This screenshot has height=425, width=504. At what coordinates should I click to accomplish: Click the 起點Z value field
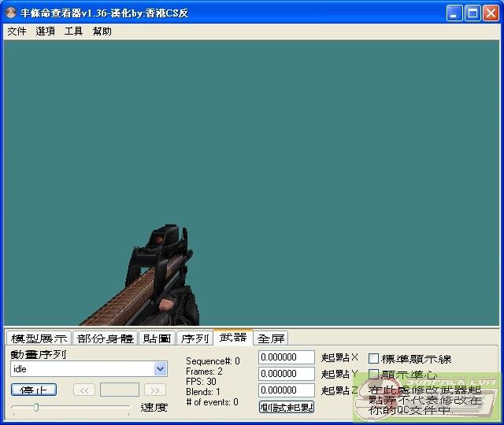pyautogui.click(x=287, y=390)
